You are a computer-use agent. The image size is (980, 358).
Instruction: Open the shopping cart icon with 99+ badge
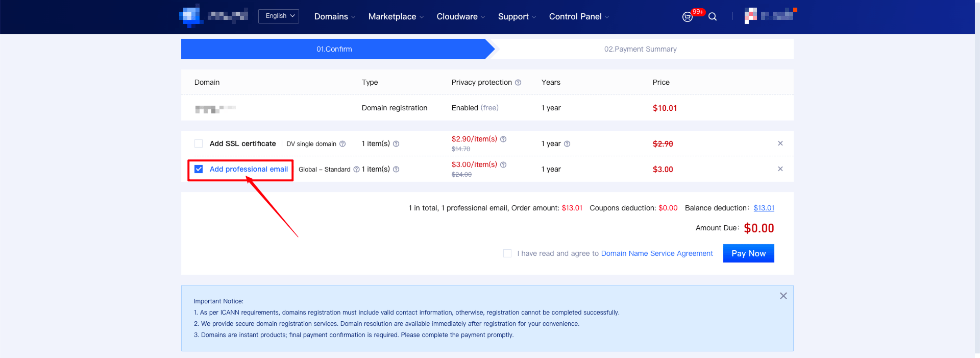click(x=688, y=17)
